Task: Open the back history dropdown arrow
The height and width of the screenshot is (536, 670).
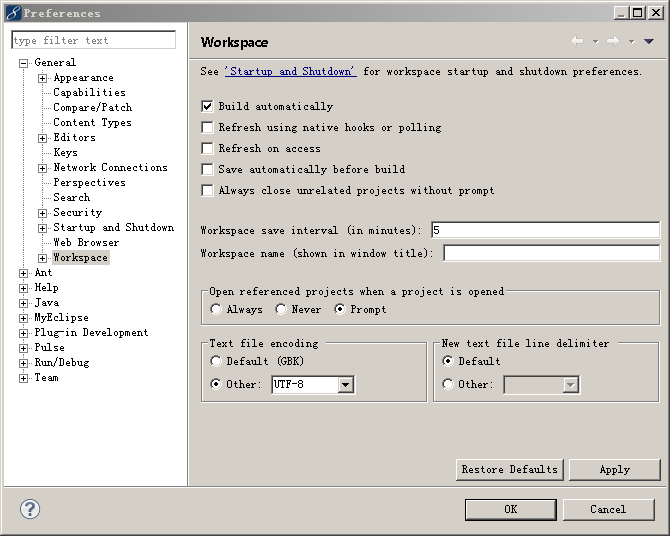Action: click(x=595, y=41)
